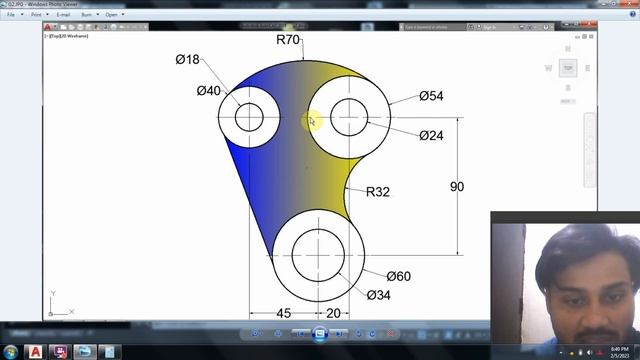Click the S compass letter on ViewCube
Image resolution: width=640 pixels, height=360 pixels.
pos(568,88)
